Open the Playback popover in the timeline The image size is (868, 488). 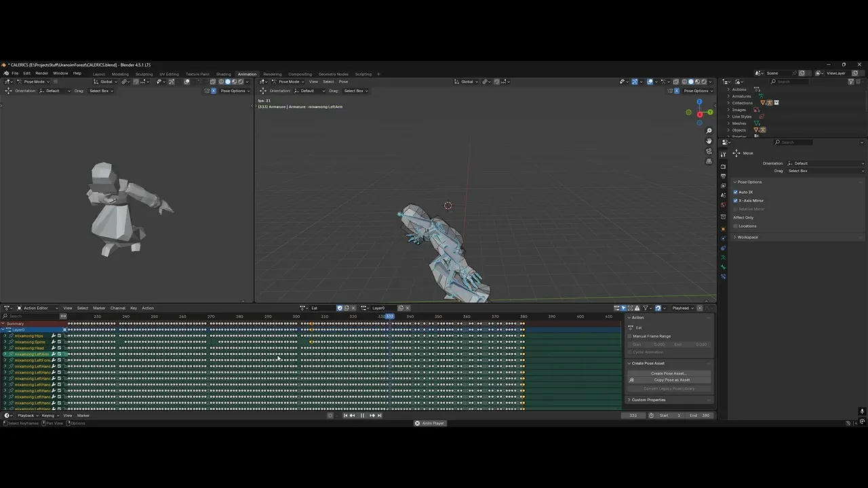tap(26, 415)
